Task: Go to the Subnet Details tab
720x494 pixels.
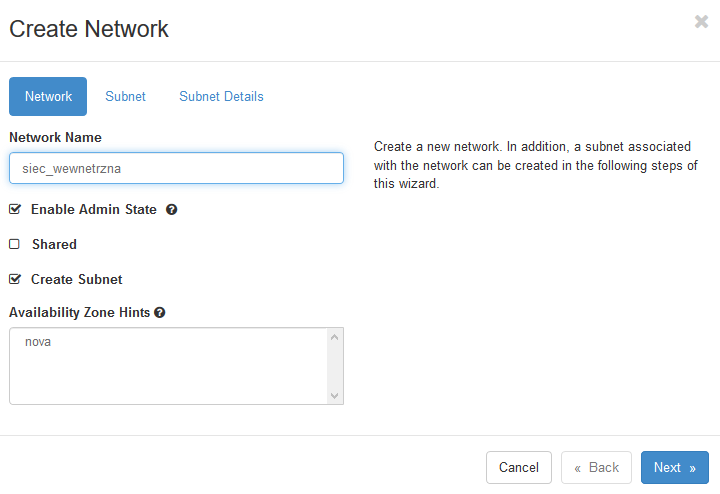Action: pos(221,96)
